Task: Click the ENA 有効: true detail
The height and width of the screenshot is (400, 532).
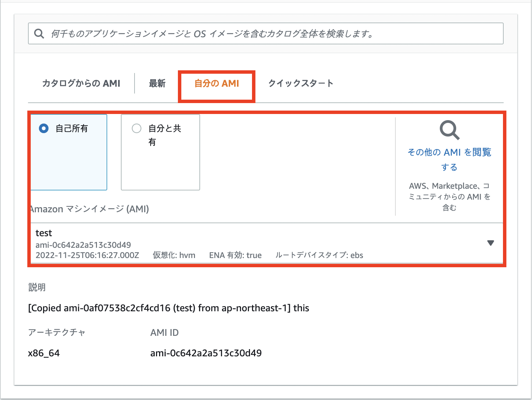Action: [235, 255]
